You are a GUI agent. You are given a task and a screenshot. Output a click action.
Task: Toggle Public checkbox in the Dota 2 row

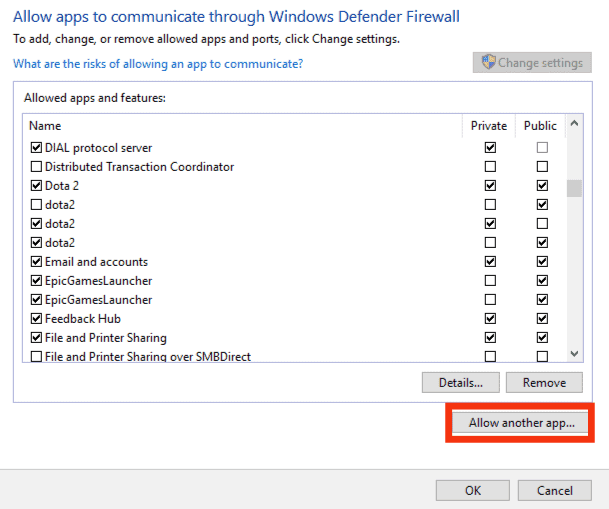(542, 186)
